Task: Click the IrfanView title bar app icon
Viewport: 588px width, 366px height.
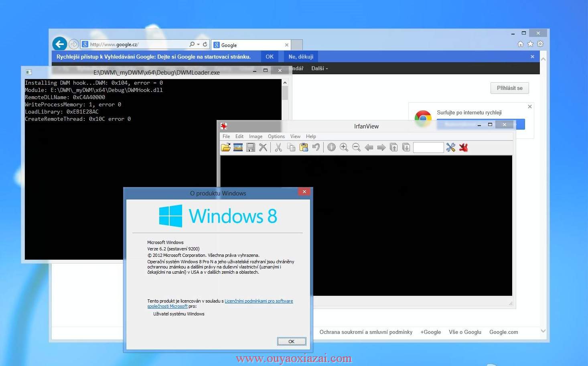Action: click(x=224, y=126)
